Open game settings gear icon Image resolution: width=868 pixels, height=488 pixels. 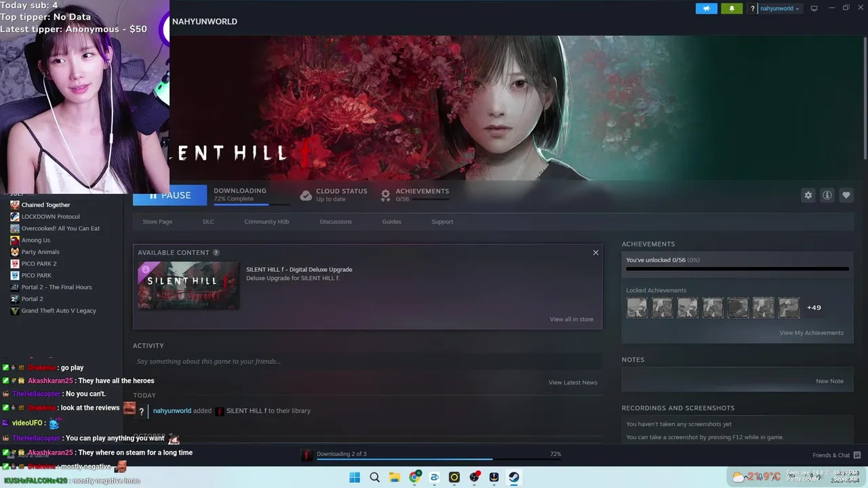click(x=808, y=195)
